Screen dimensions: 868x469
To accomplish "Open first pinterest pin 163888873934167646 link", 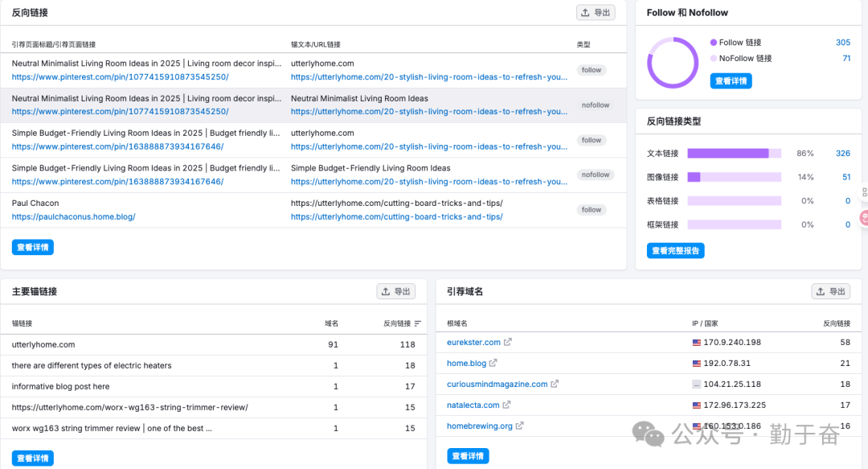I will point(117,147).
